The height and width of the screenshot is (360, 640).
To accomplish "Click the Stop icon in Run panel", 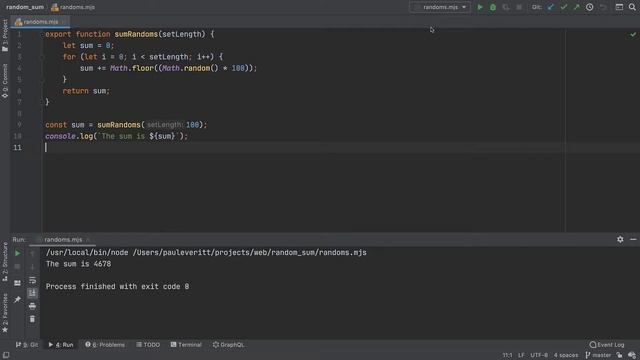I will point(18,267).
